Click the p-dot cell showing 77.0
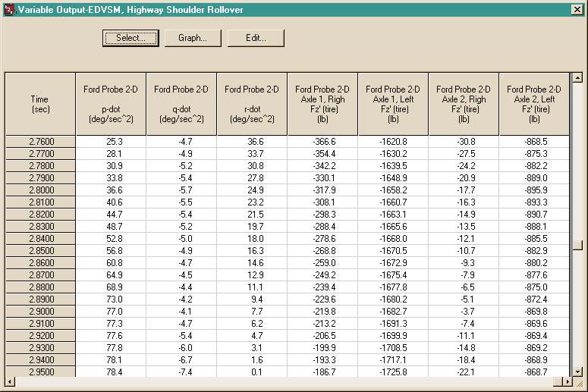 [x=111, y=312]
